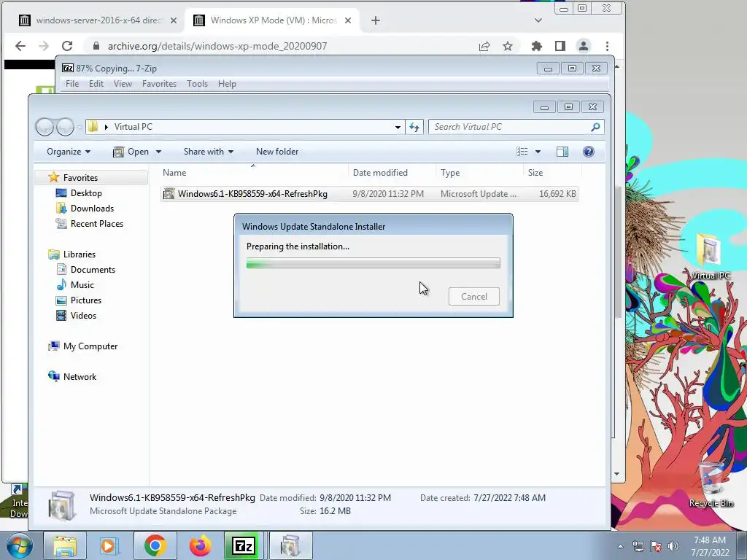
Task: Open the Organize dropdown
Action: click(68, 152)
